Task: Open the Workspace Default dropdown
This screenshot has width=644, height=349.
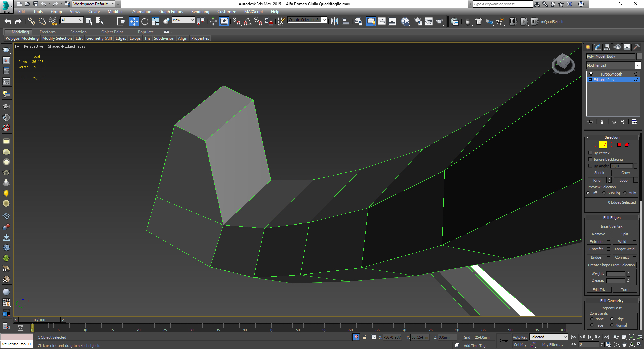Action: coord(94,4)
